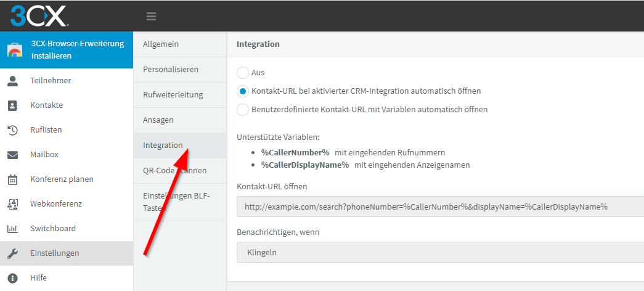Open Konferenz planen in the sidebar
The image size is (644, 291).
tap(67, 179)
